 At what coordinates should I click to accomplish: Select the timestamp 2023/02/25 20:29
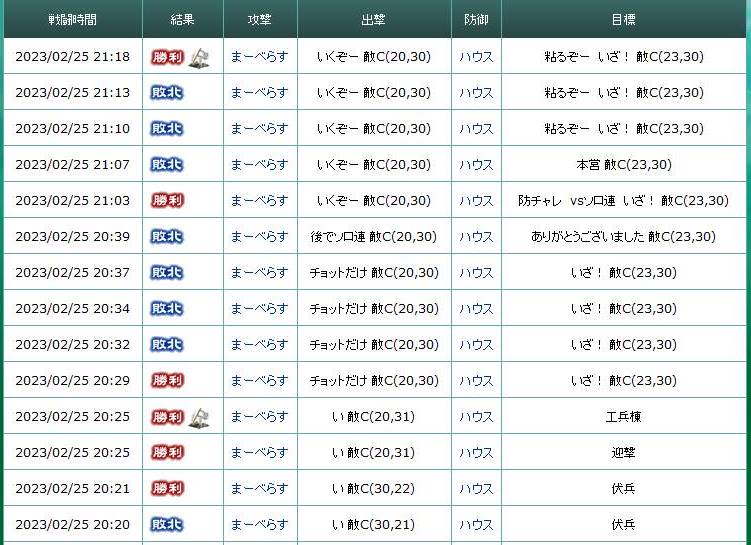[73, 381]
